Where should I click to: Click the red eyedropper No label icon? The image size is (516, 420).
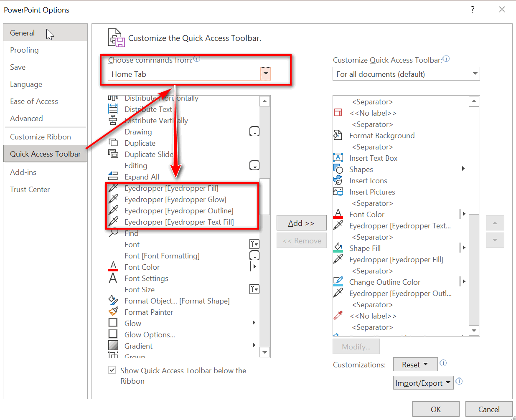338,315
